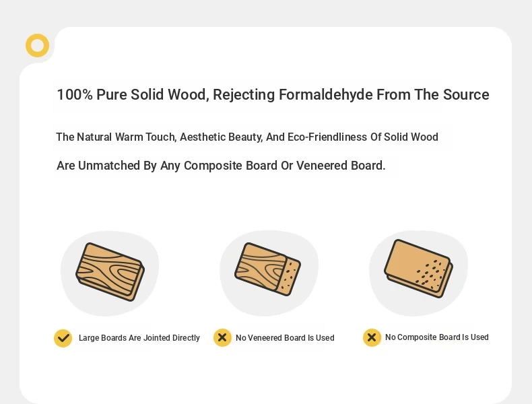Select the composite board illustration
The width and height of the screenshot is (532, 404).
click(418, 269)
